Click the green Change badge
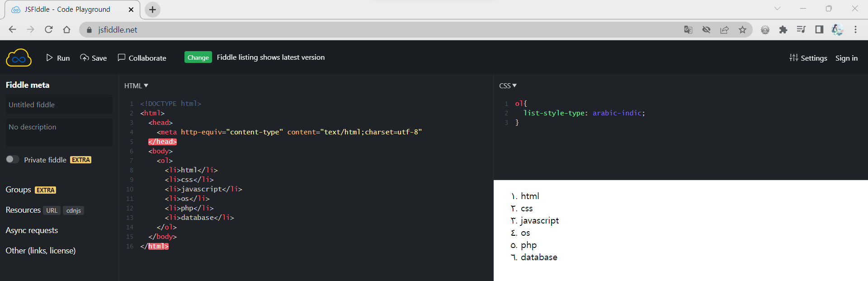The height and width of the screenshot is (281, 868). pyautogui.click(x=198, y=57)
